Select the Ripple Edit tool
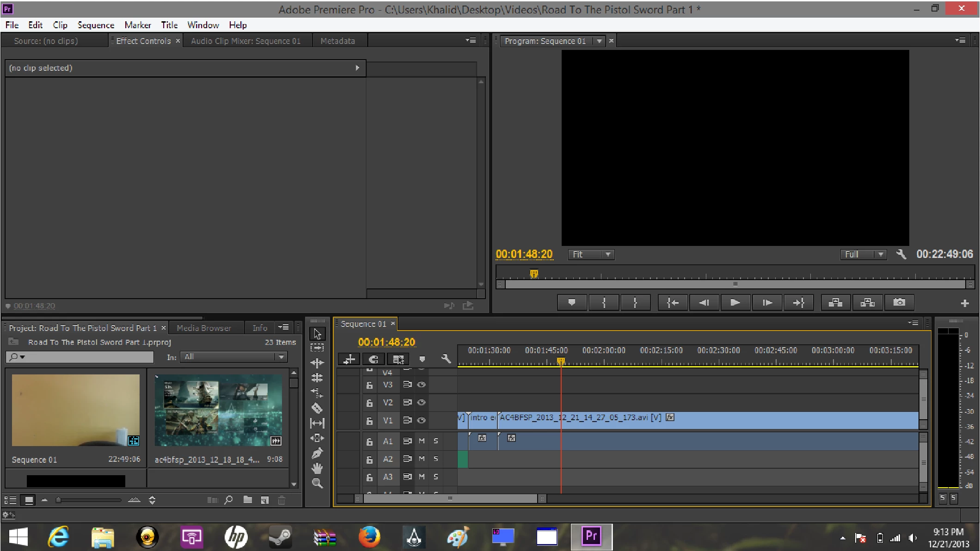This screenshot has height=551, width=980. pos(317,363)
